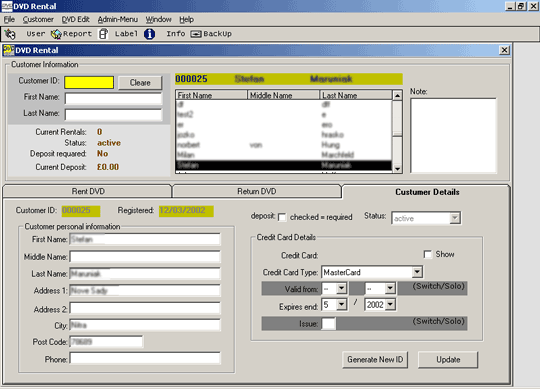Click the Last Name column header

tap(356, 95)
